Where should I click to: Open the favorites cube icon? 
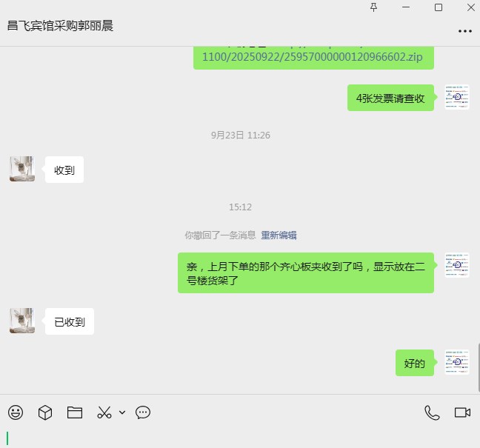coord(45,412)
